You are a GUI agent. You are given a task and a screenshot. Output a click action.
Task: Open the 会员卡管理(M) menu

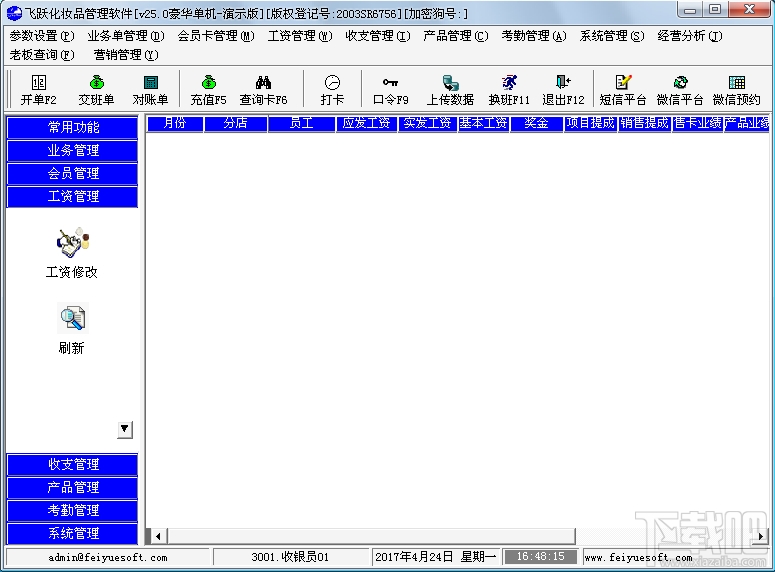(216, 36)
